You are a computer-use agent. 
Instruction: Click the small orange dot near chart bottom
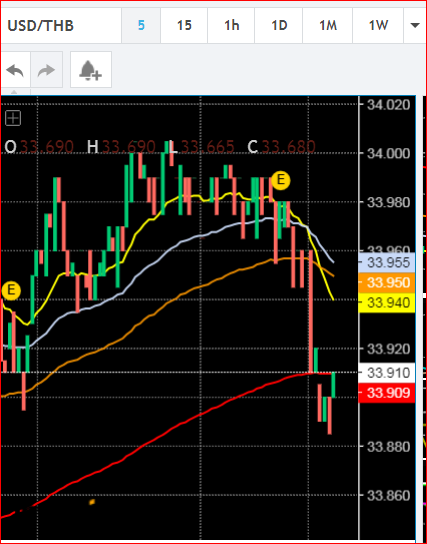tap(92, 502)
